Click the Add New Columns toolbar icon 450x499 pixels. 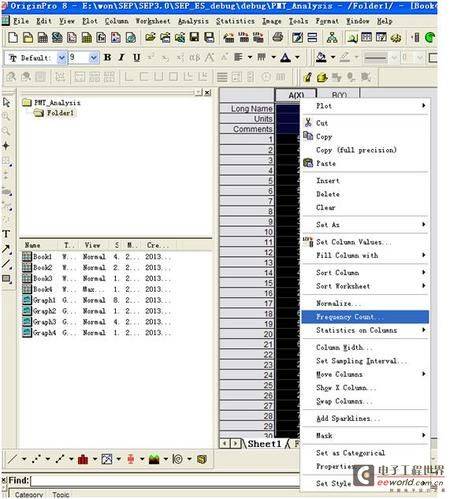point(415,38)
